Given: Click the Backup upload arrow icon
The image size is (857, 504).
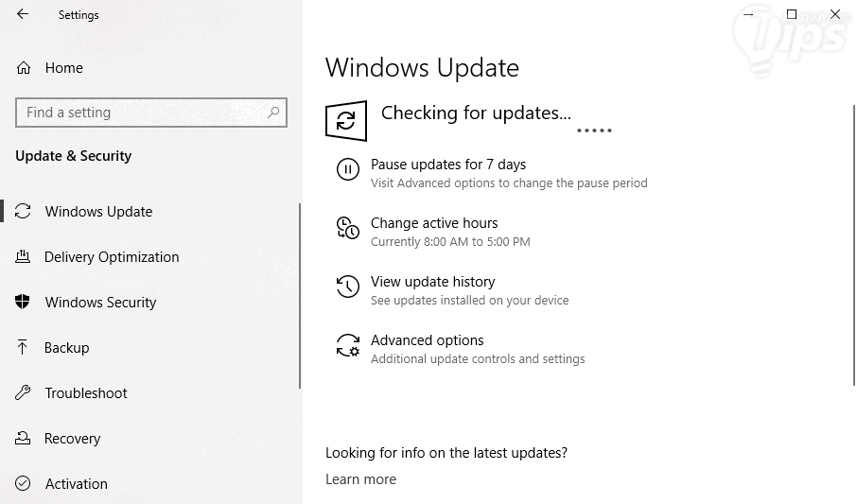Looking at the screenshot, I should 24,348.
